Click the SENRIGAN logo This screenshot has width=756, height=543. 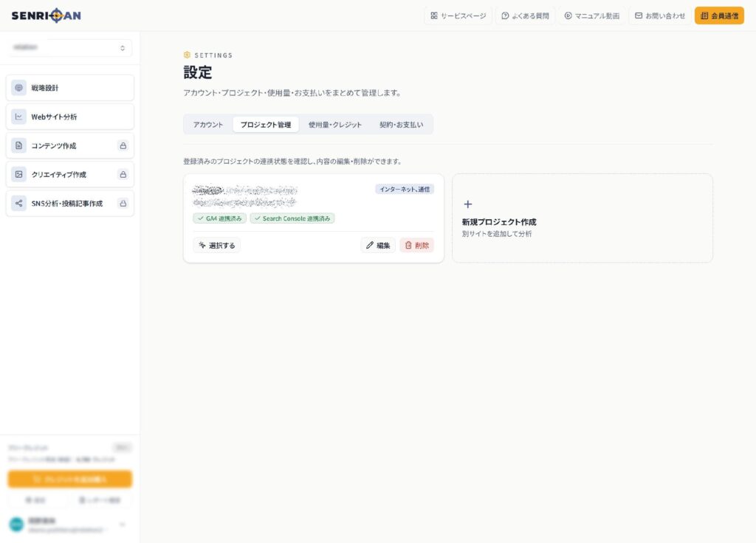pyautogui.click(x=47, y=15)
